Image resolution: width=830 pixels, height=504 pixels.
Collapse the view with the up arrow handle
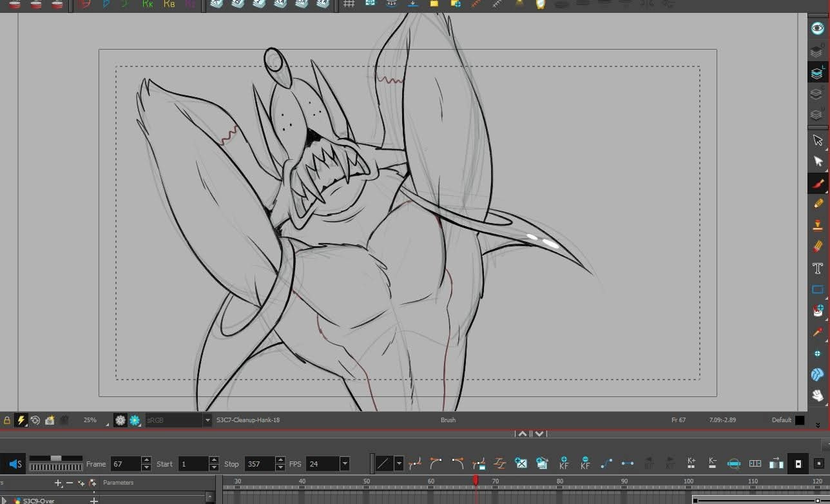point(523,434)
